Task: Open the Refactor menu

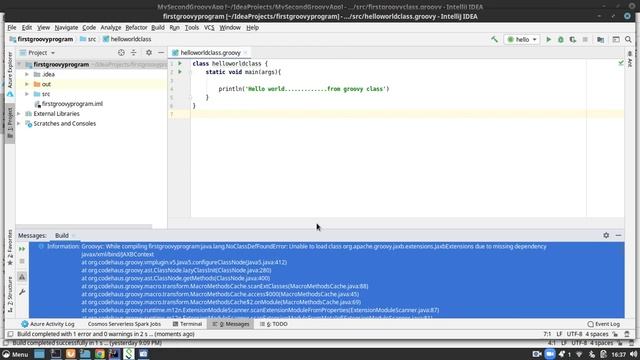Action: click(136, 27)
